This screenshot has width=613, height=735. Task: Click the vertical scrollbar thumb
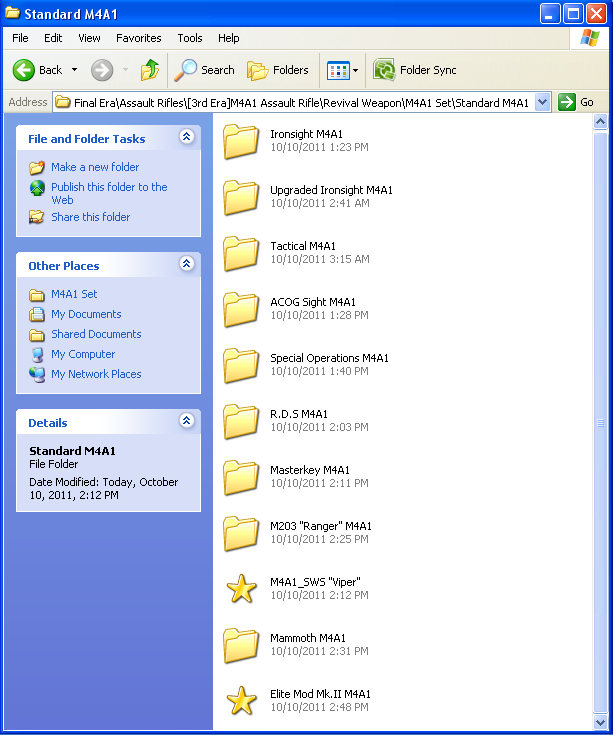pyautogui.click(x=600, y=422)
